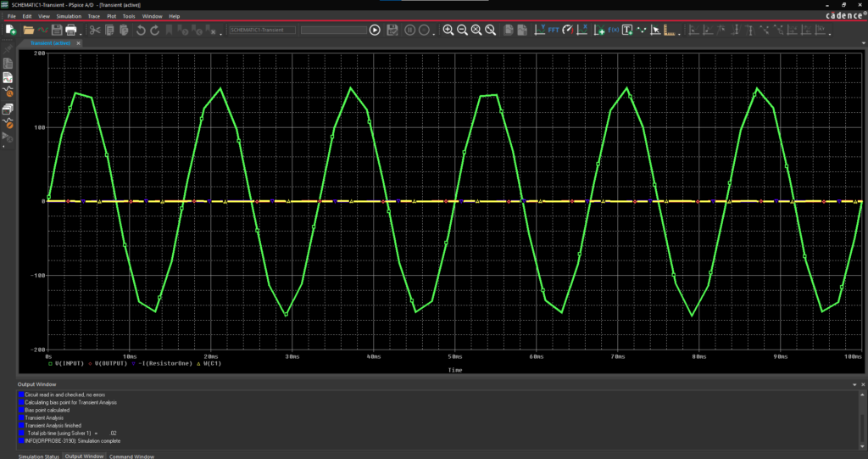Click the Print icon
This screenshot has height=459, width=868.
pyautogui.click(x=71, y=30)
